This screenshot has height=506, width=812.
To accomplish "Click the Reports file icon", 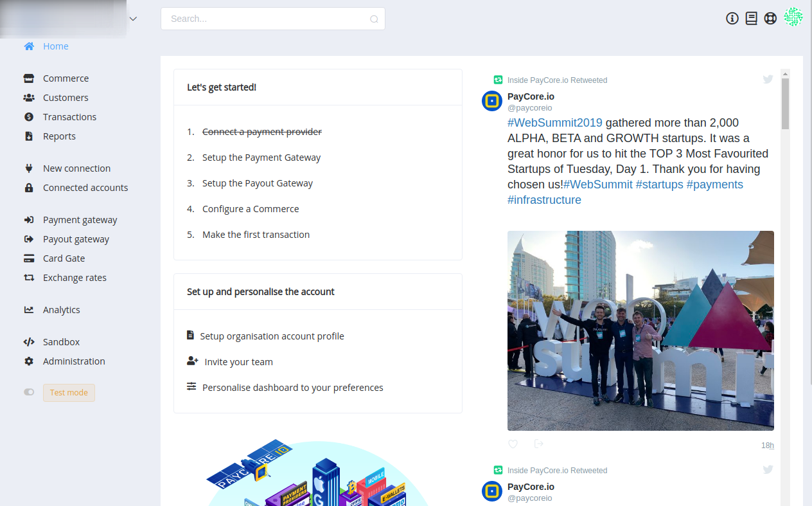I will pyautogui.click(x=29, y=136).
